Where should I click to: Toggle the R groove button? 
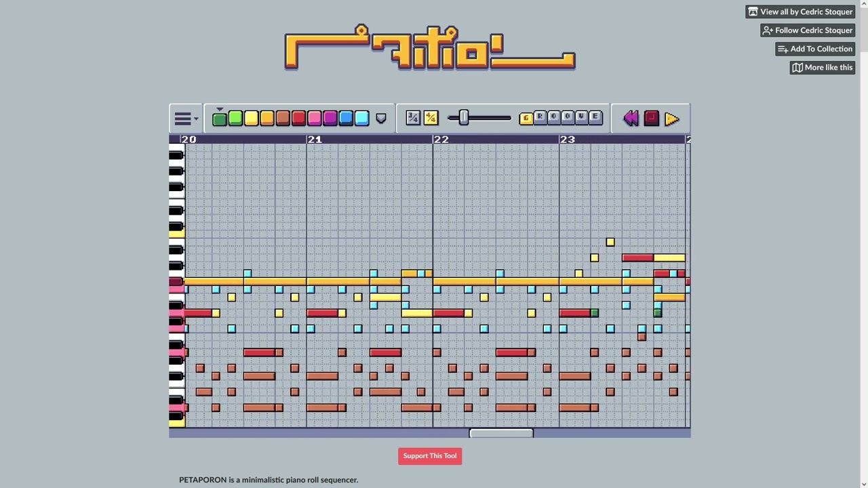coord(540,117)
